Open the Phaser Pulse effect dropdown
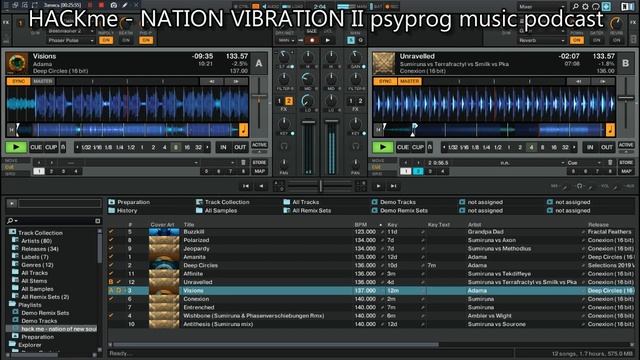This screenshot has width=640, height=360. pos(71,40)
